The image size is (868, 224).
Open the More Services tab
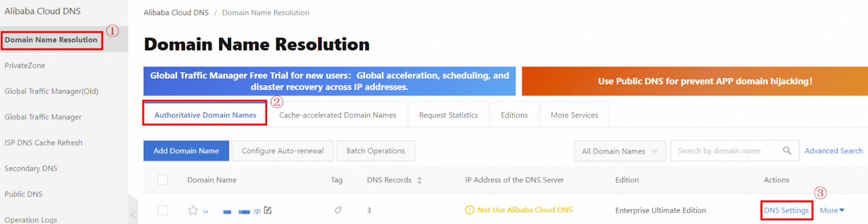point(575,115)
